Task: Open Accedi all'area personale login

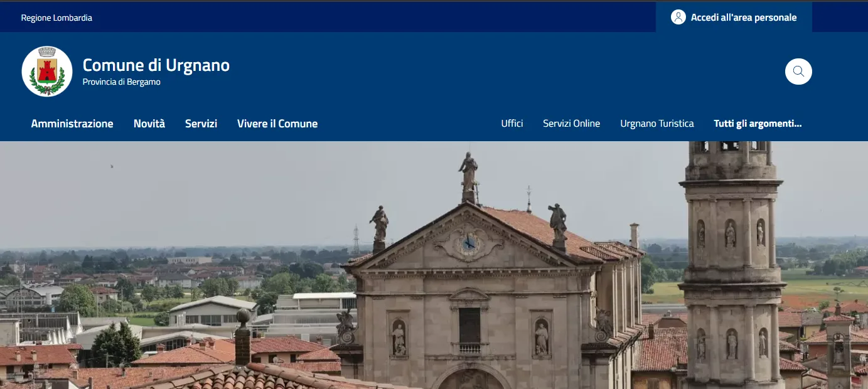Action: coord(734,18)
